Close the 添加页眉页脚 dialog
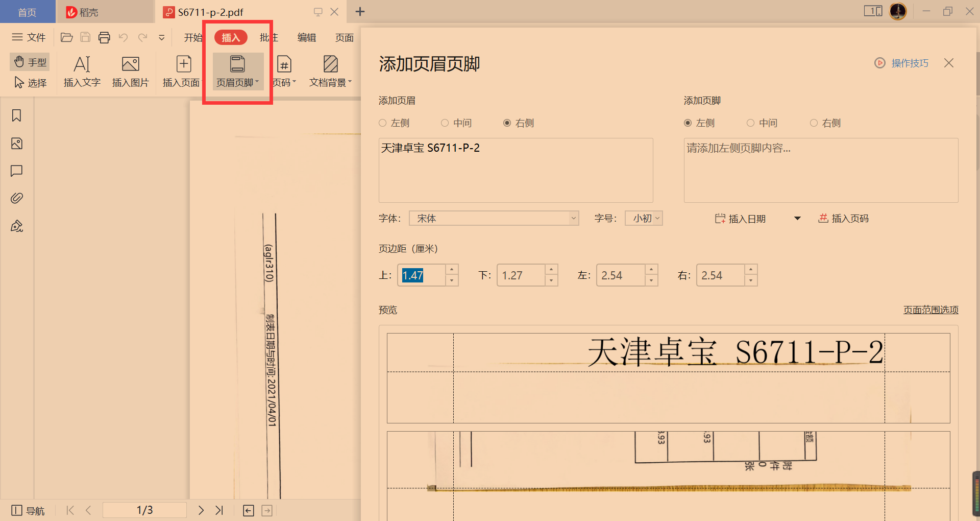The image size is (980, 521). pyautogui.click(x=949, y=63)
